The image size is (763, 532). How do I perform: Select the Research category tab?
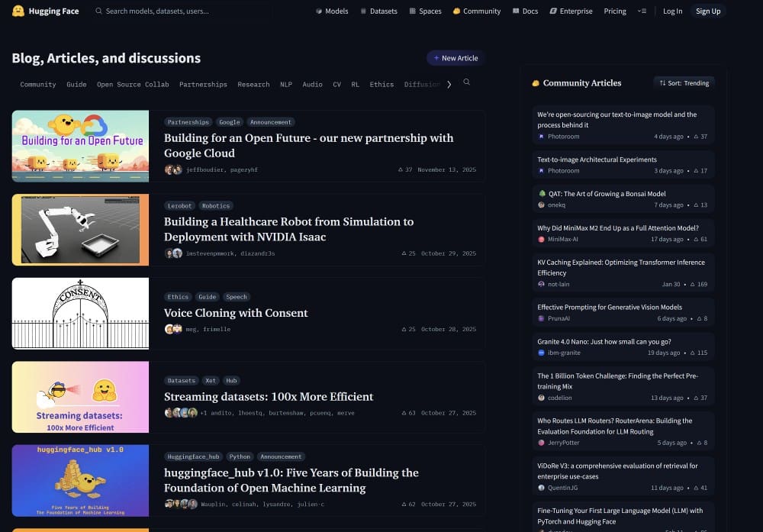253,85
